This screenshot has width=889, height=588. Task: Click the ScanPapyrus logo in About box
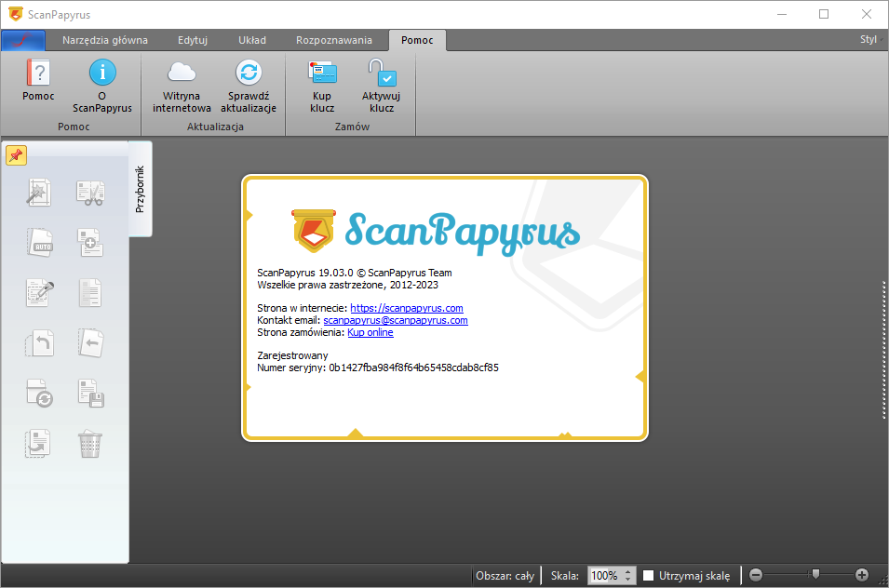436,233
